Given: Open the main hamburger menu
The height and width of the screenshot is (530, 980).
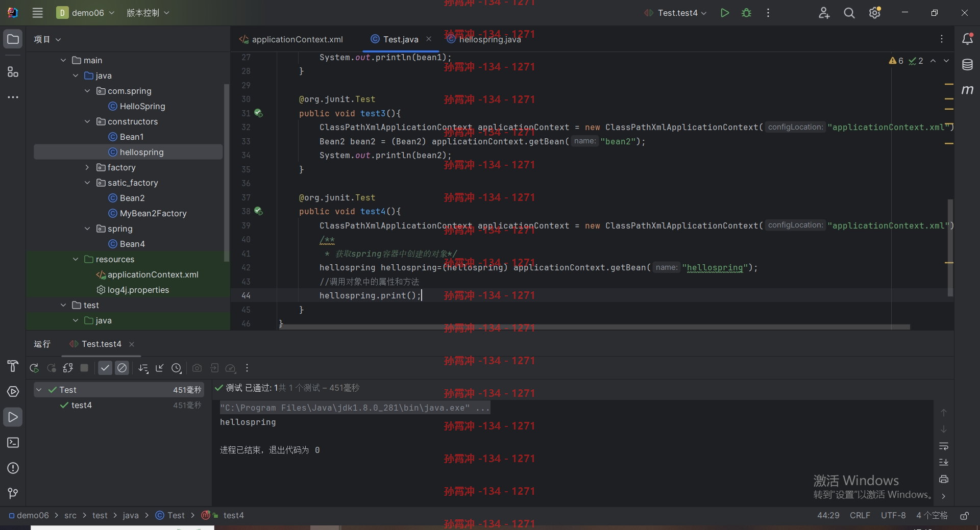Looking at the screenshot, I should click(x=38, y=13).
